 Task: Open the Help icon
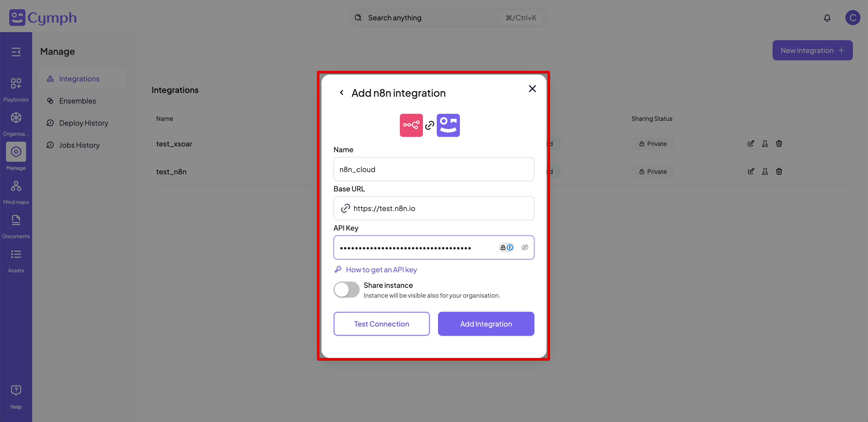16,390
